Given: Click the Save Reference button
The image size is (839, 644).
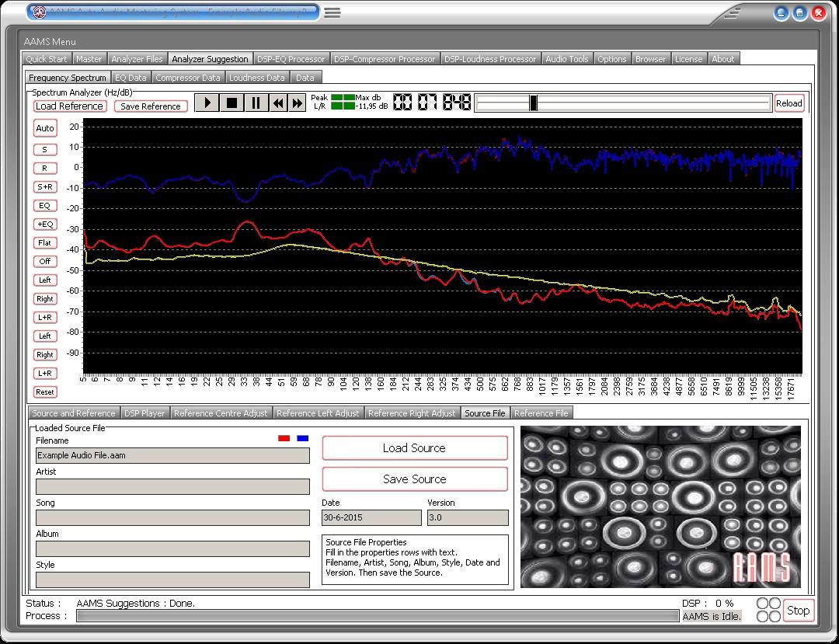Looking at the screenshot, I should pos(151,106).
